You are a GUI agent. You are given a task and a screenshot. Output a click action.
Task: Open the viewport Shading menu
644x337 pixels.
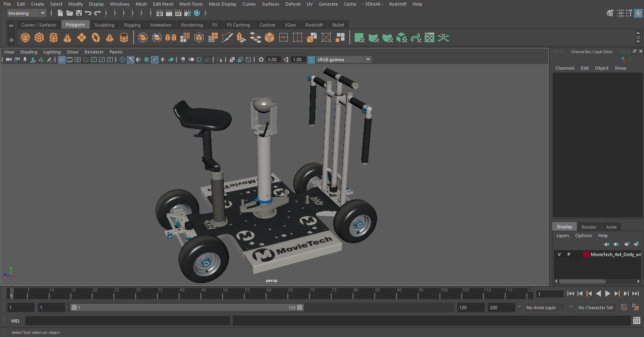29,52
